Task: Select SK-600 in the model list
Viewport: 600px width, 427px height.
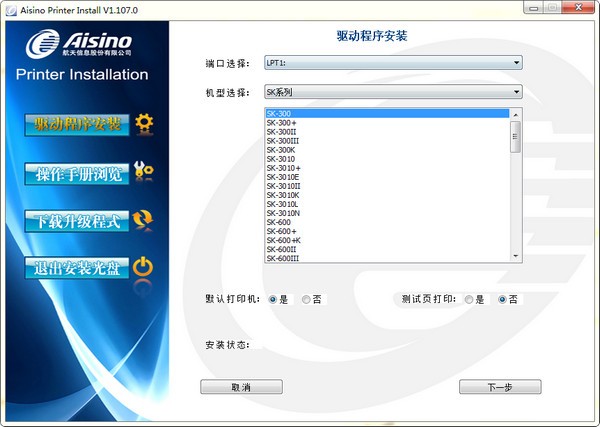Action: (387, 222)
